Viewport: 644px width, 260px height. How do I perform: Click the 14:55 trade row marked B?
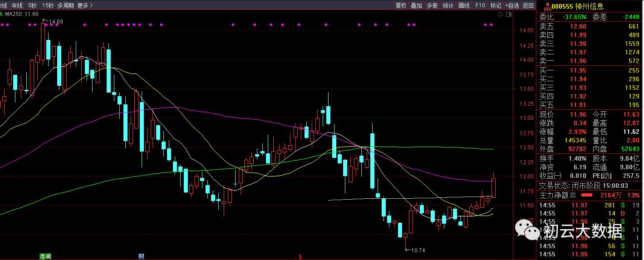590,213
